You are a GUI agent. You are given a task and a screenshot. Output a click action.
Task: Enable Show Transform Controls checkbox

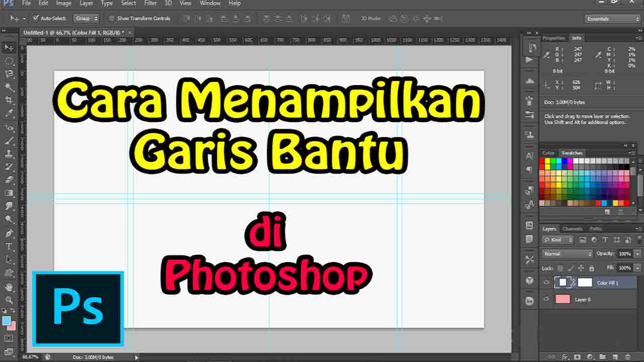(112, 19)
